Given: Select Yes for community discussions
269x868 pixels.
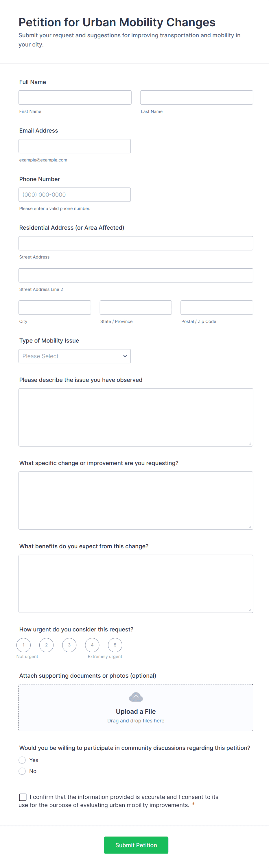Looking at the screenshot, I should (x=22, y=760).
